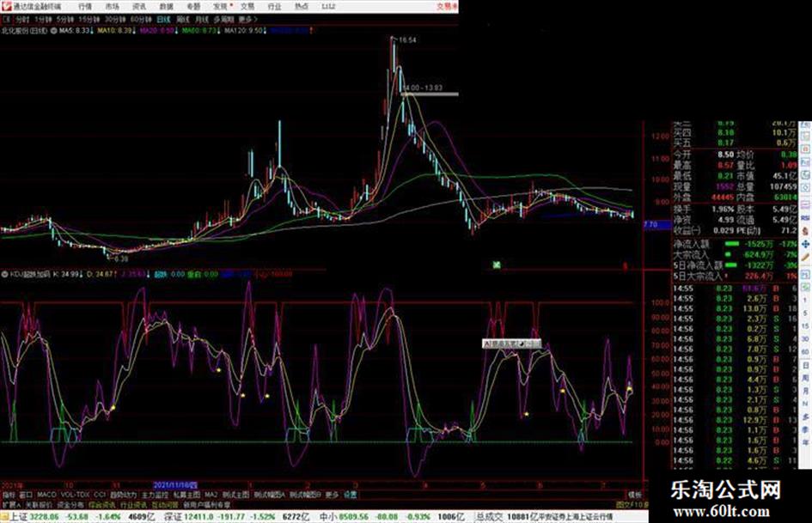Click the small floating toolbar over KDJ panel
812x523 pixels.
tap(511, 344)
